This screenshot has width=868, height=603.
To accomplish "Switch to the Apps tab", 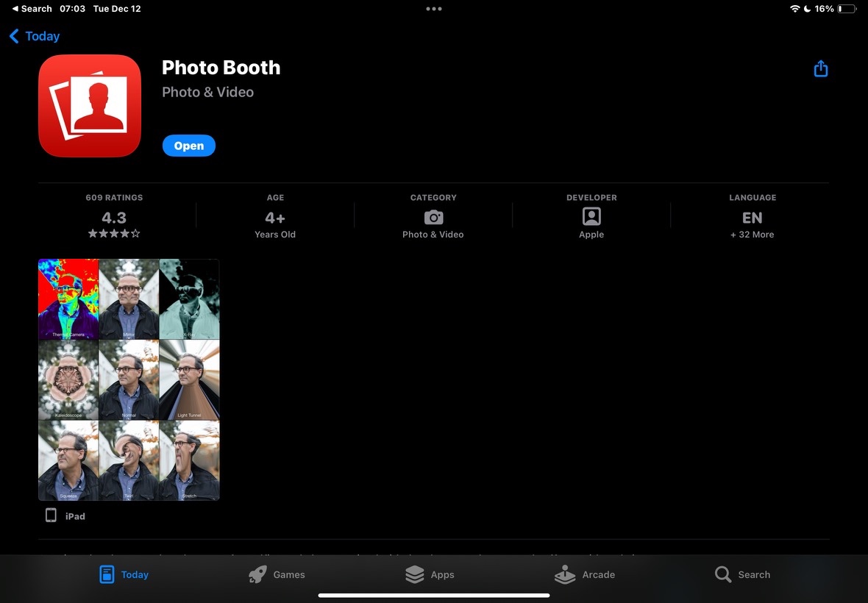I will click(430, 574).
